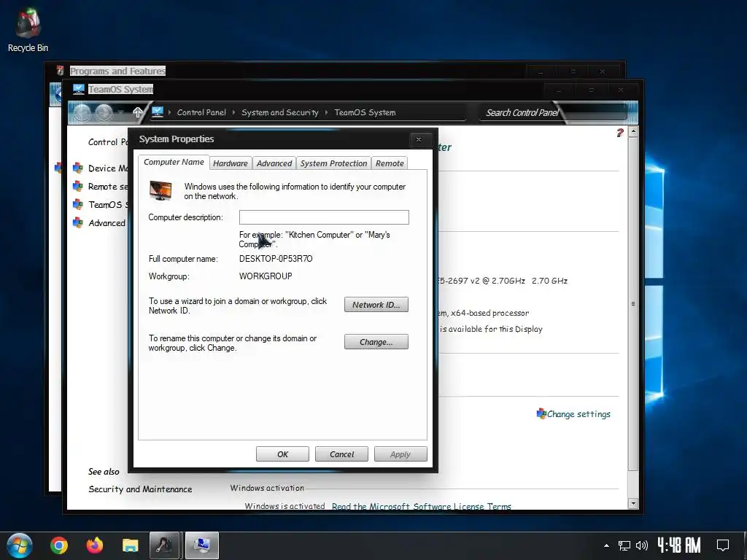The image size is (747, 560).
Task: Click the shield icon beside Remote settings
Action: point(77,186)
